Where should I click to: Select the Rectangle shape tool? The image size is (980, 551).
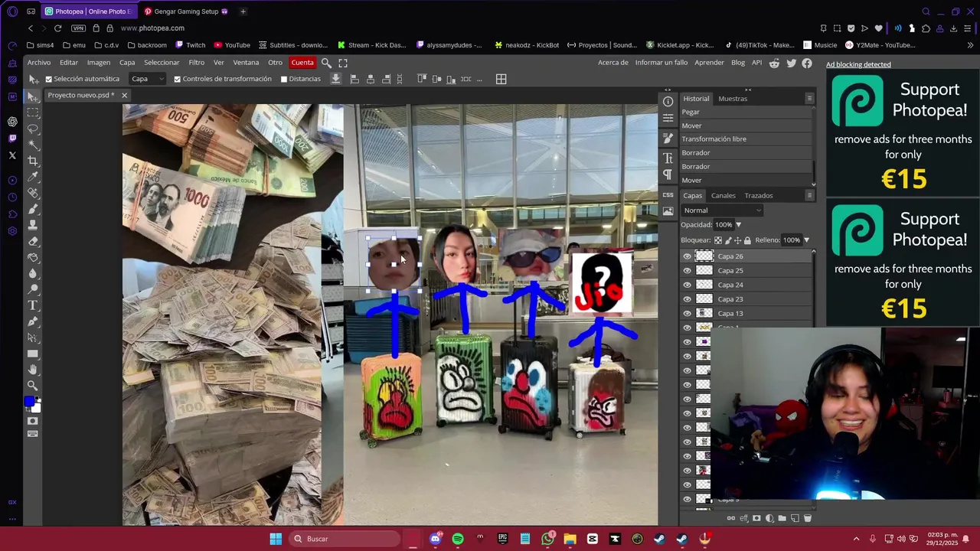tap(33, 354)
